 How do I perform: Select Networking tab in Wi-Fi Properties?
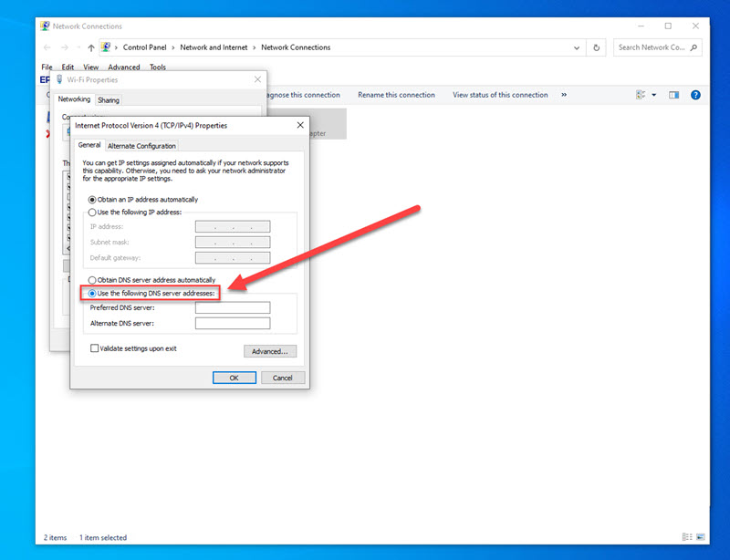[74, 99]
